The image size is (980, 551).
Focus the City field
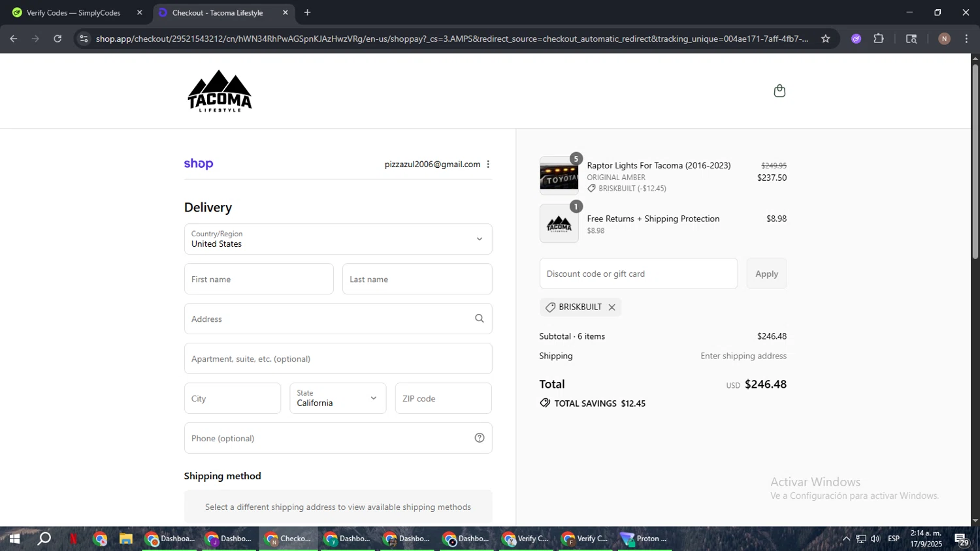tap(233, 398)
